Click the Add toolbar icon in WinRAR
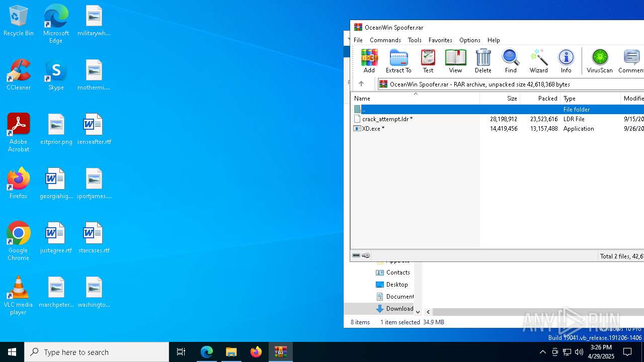This screenshot has width=644, height=362. point(369,61)
